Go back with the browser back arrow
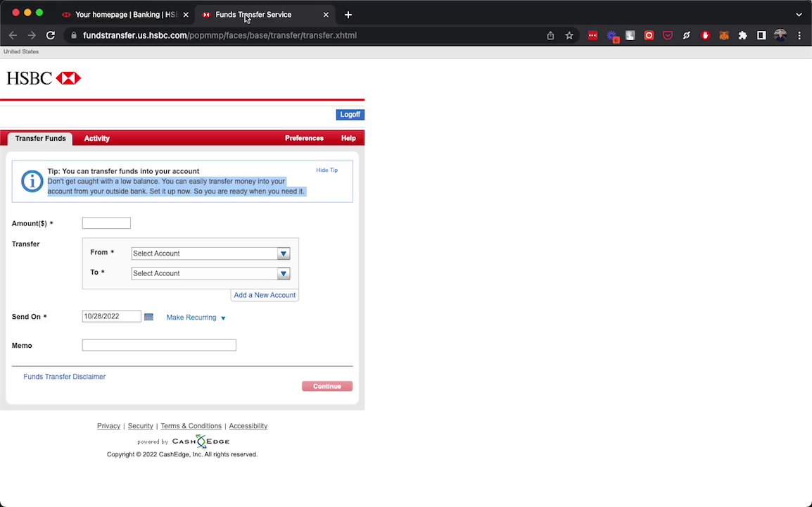812x507 pixels. point(13,35)
